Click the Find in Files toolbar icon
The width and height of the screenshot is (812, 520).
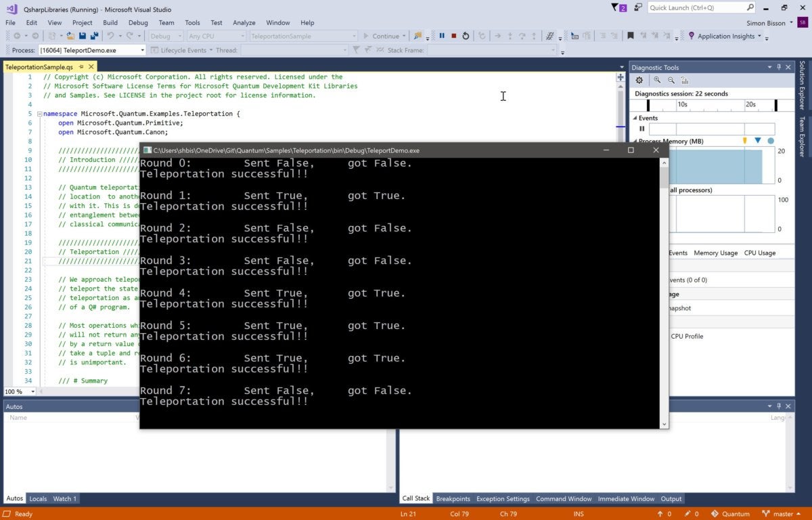tap(418, 36)
